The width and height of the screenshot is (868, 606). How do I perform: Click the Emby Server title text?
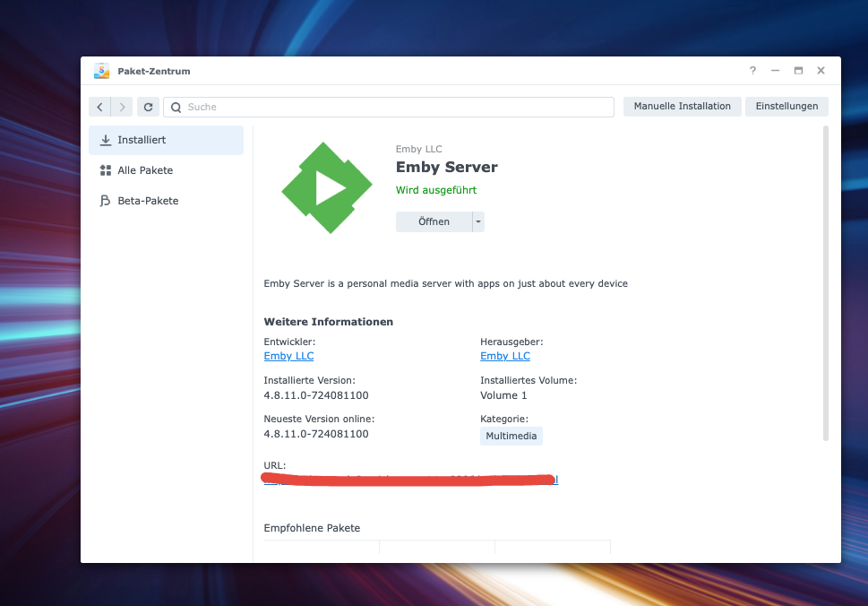click(446, 168)
